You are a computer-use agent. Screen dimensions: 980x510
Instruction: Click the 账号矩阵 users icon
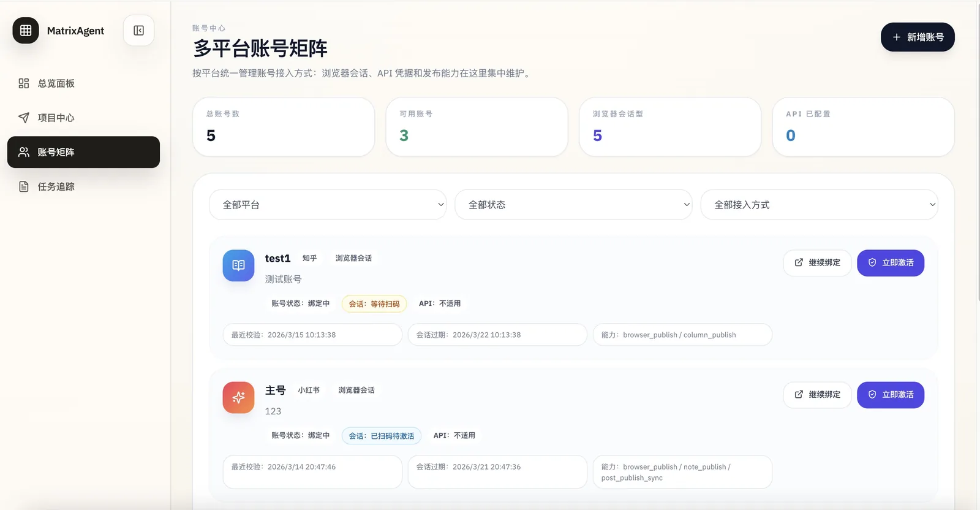pos(24,152)
